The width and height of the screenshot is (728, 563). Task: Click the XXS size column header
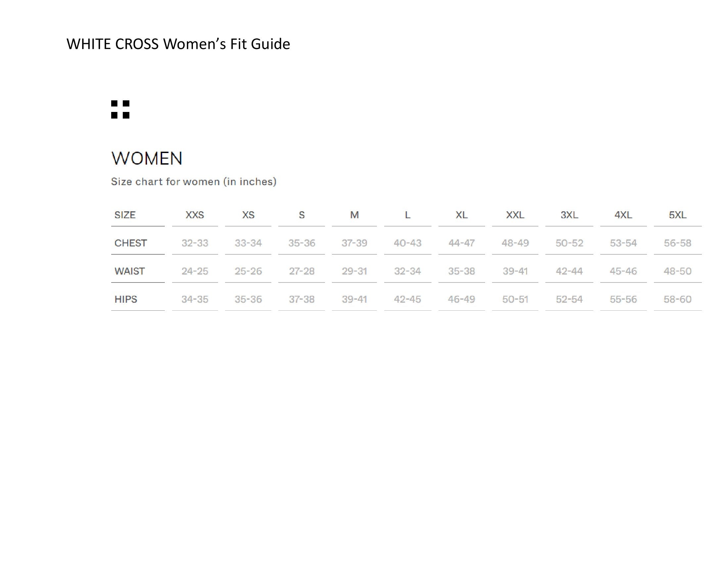tap(195, 215)
